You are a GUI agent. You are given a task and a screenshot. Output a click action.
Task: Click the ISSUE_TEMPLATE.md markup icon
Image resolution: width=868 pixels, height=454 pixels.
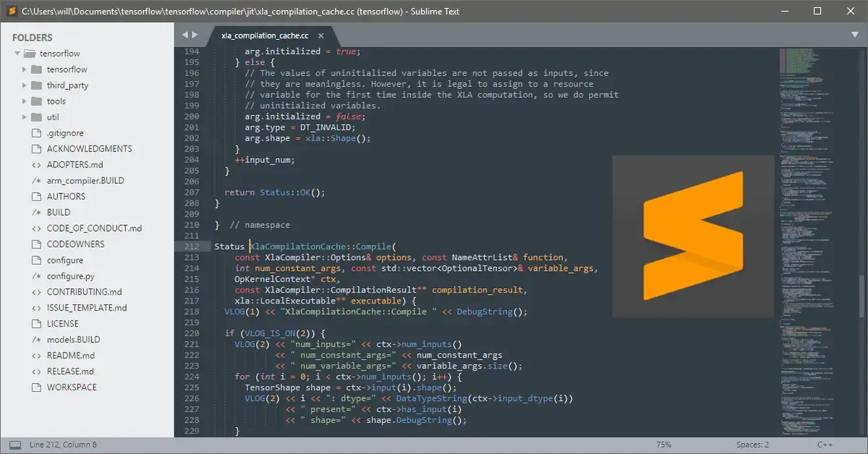(x=37, y=308)
